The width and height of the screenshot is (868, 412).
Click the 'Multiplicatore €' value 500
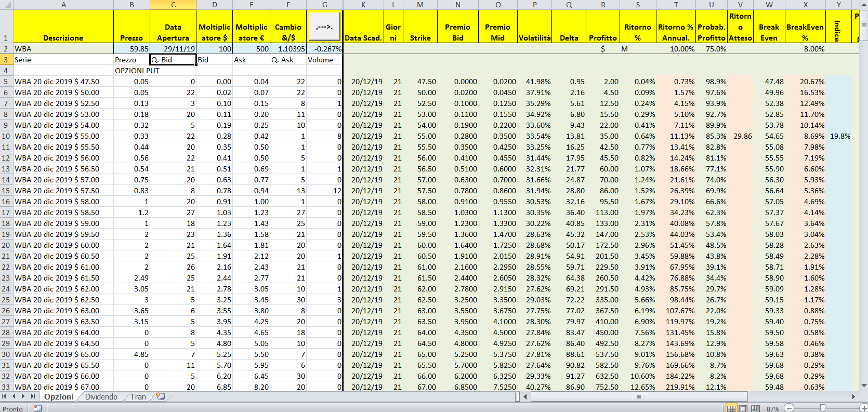(252, 49)
